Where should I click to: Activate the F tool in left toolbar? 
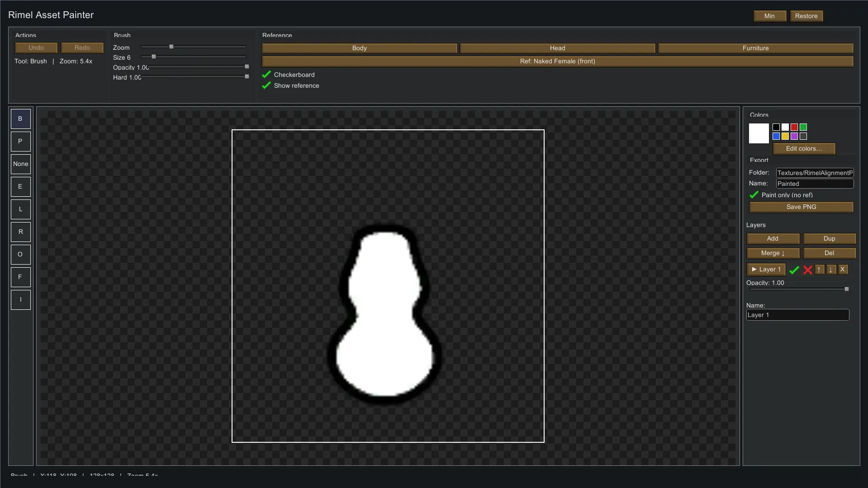(20, 277)
